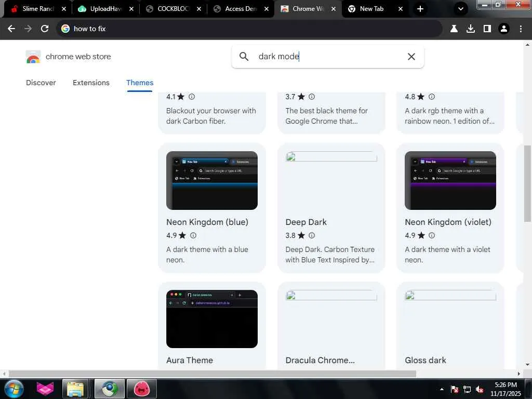Click the 'Deep Dark' theme title
Screen dimensions: 532x399
305,222
